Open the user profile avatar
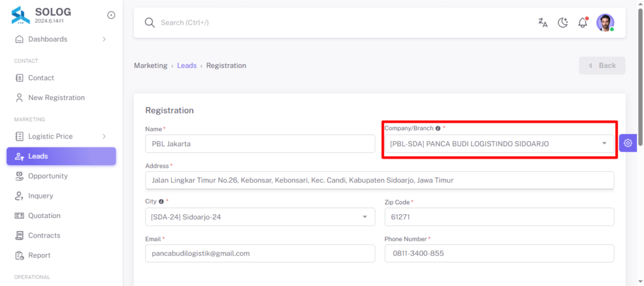The height and width of the screenshot is (286, 644). [605, 23]
